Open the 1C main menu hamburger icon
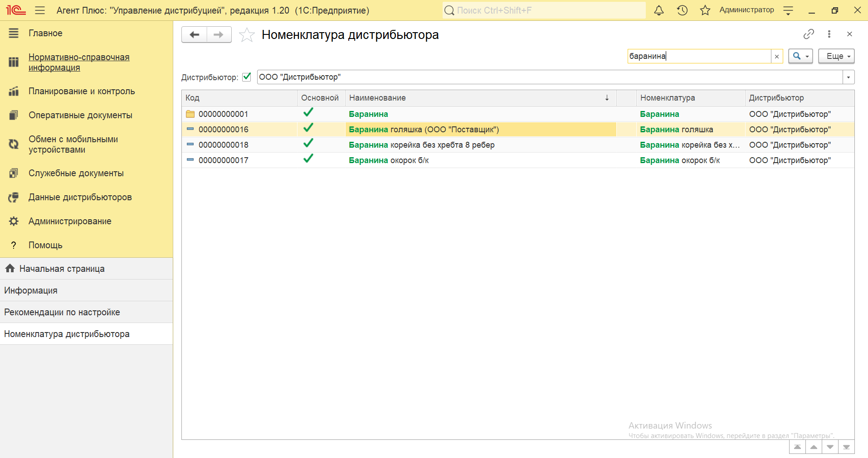This screenshot has width=868, height=458. point(40,10)
